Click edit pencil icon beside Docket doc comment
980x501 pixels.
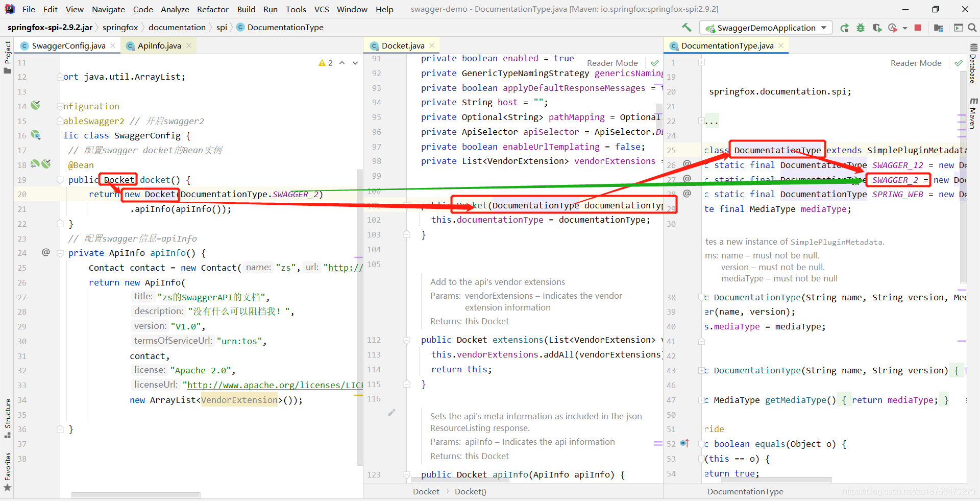coord(391,413)
